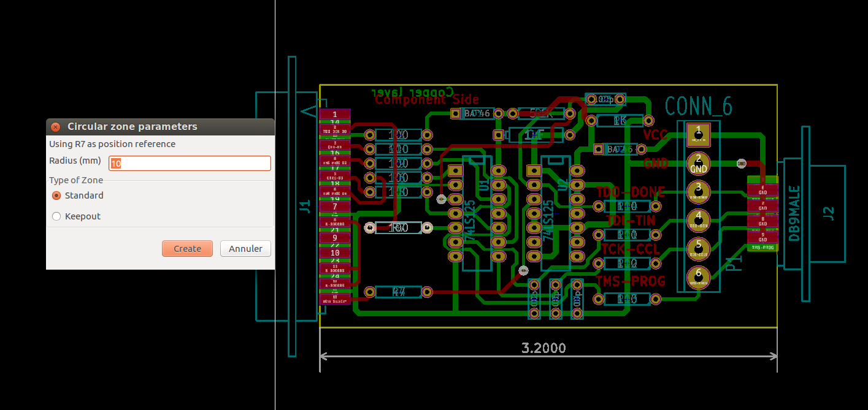
Task: Click J1 connector pad labeled 10
Action: pos(335,252)
